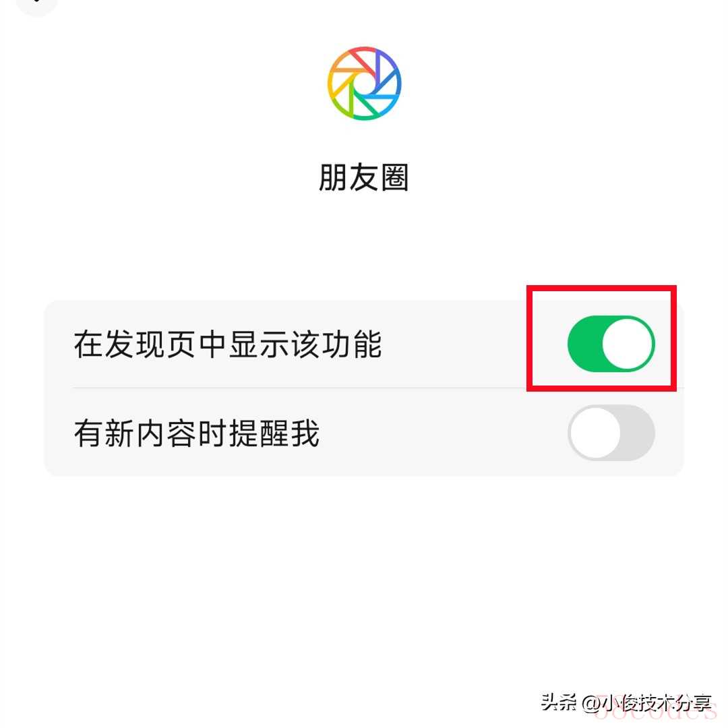Tap green track of the enabled switch

(x=585, y=344)
